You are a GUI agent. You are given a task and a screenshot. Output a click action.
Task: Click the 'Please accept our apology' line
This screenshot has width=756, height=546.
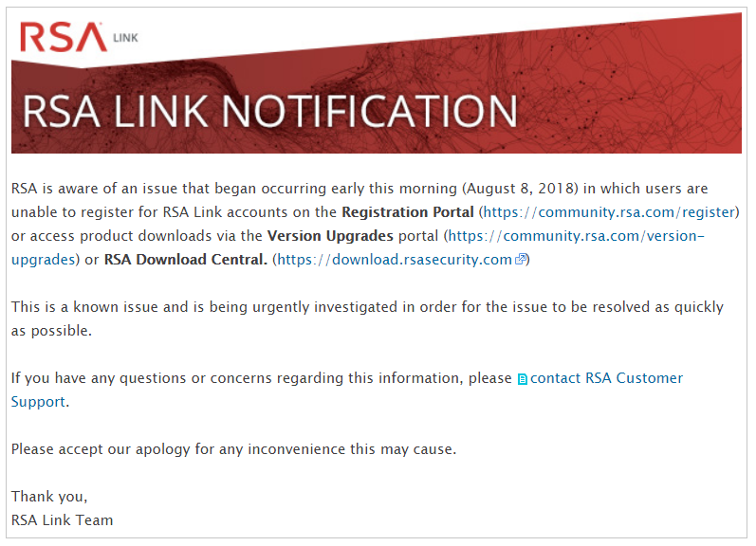point(233,448)
